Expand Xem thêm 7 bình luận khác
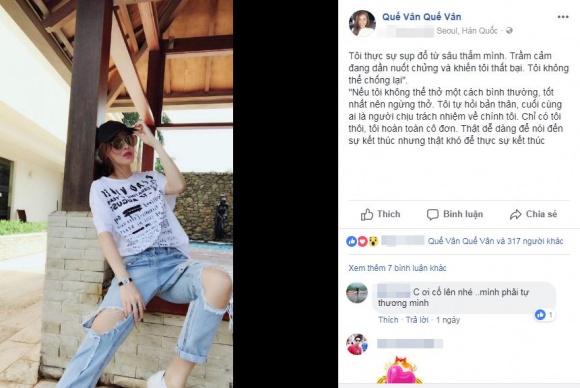This screenshot has height=388, width=580. (397, 268)
